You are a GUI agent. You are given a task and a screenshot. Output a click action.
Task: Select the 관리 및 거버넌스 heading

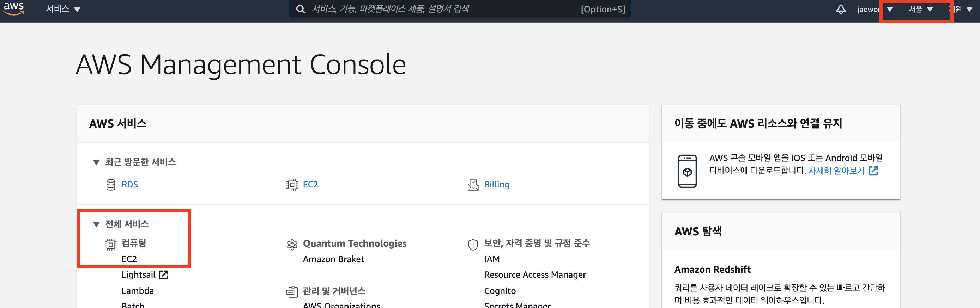click(334, 291)
